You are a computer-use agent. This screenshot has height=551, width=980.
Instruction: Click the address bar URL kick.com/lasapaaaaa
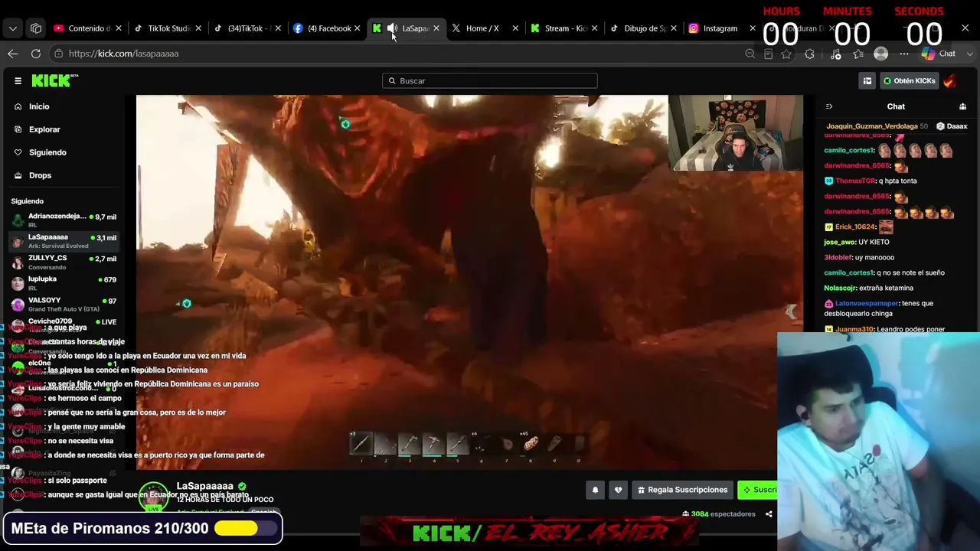[123, 54]
